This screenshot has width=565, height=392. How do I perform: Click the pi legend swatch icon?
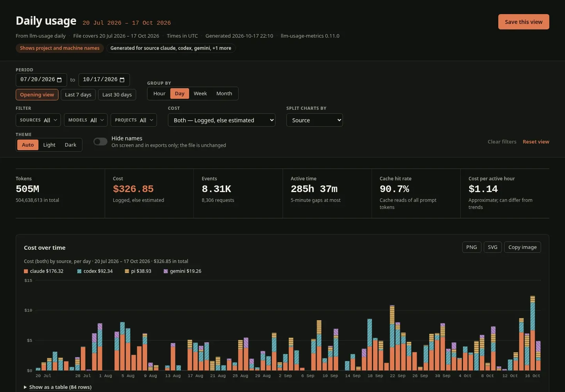click(127, 271)
